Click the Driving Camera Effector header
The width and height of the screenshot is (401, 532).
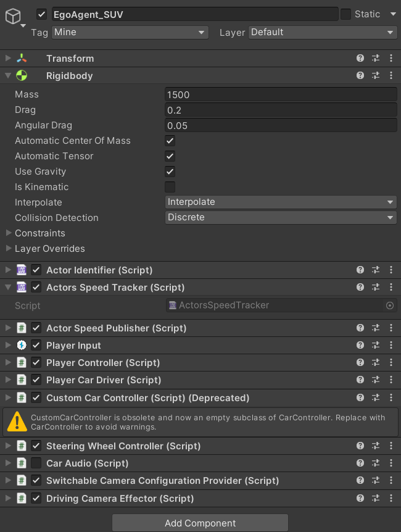click(200, 498)
